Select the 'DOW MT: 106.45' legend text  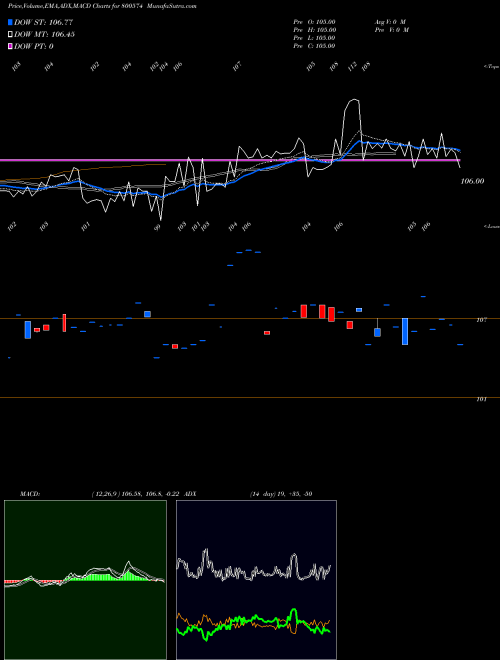44,35
